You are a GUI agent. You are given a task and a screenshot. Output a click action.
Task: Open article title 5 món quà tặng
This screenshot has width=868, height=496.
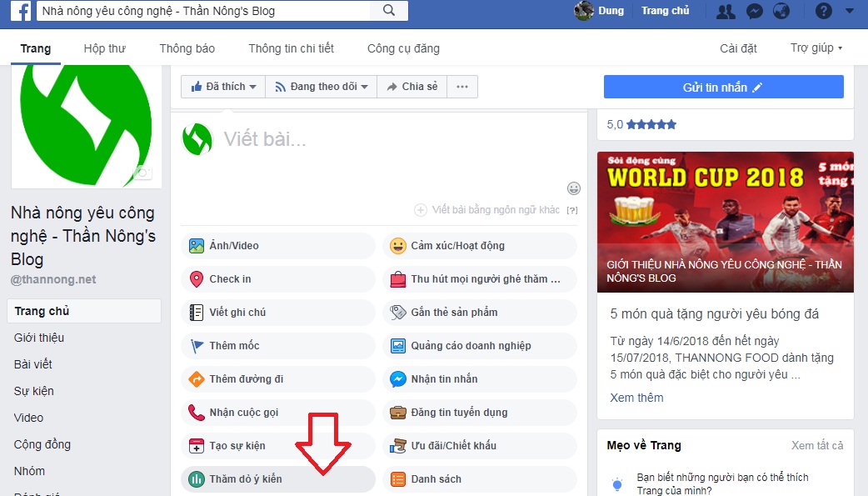click(714, 313)
